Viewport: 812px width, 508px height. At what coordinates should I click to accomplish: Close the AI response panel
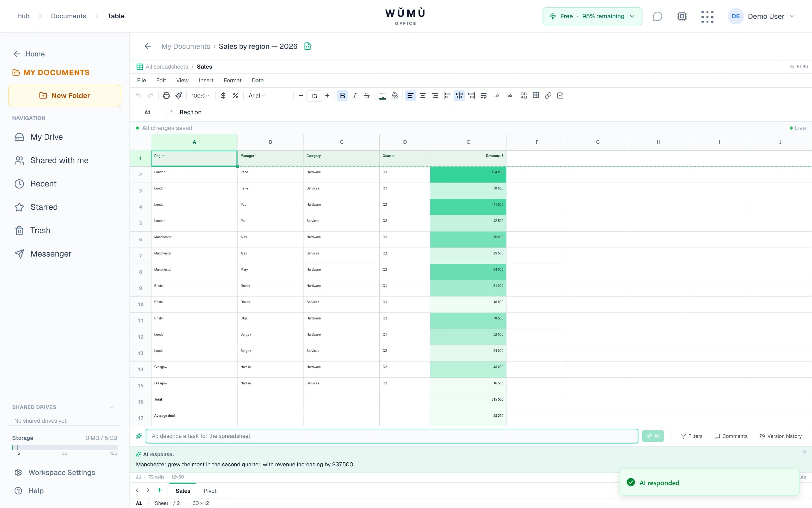click(805, 452)
